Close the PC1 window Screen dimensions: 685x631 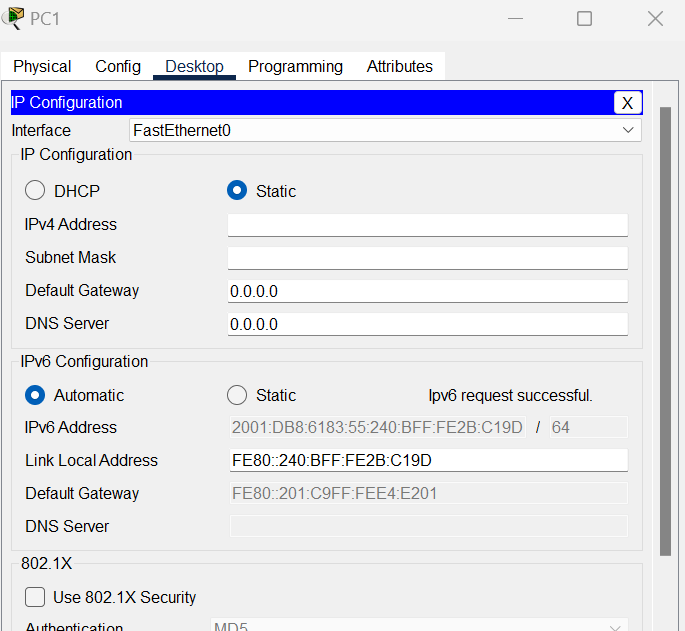click(655, 19)
